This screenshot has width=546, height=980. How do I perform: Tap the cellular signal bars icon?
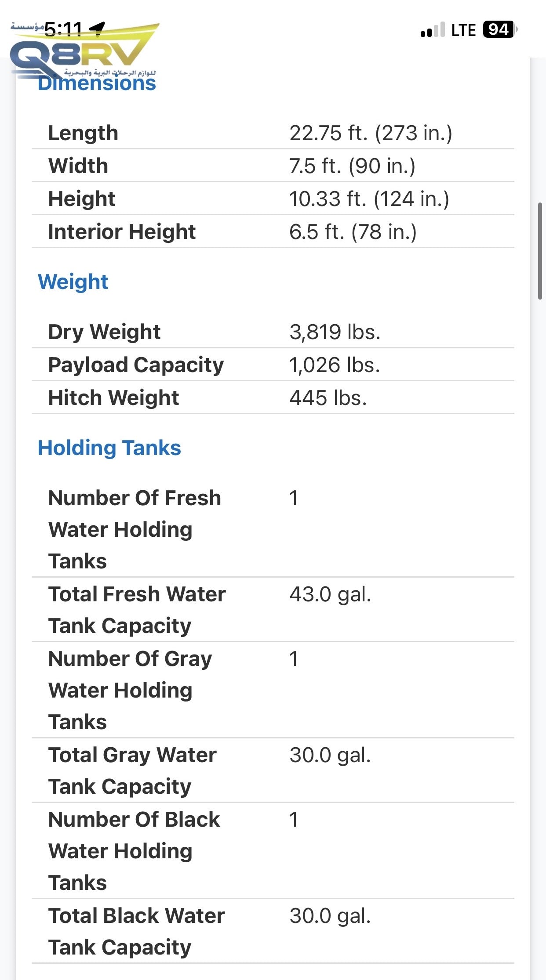point(433,30)
